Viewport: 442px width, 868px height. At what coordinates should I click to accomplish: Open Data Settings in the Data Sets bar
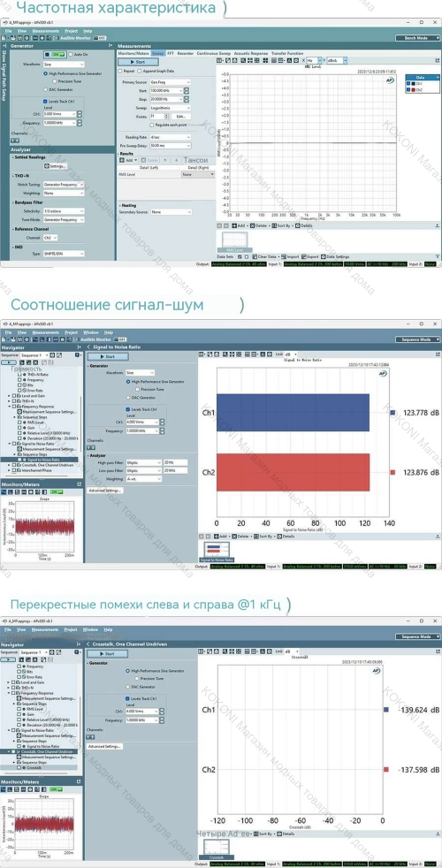pyautogui.click(x=336, y=257)
